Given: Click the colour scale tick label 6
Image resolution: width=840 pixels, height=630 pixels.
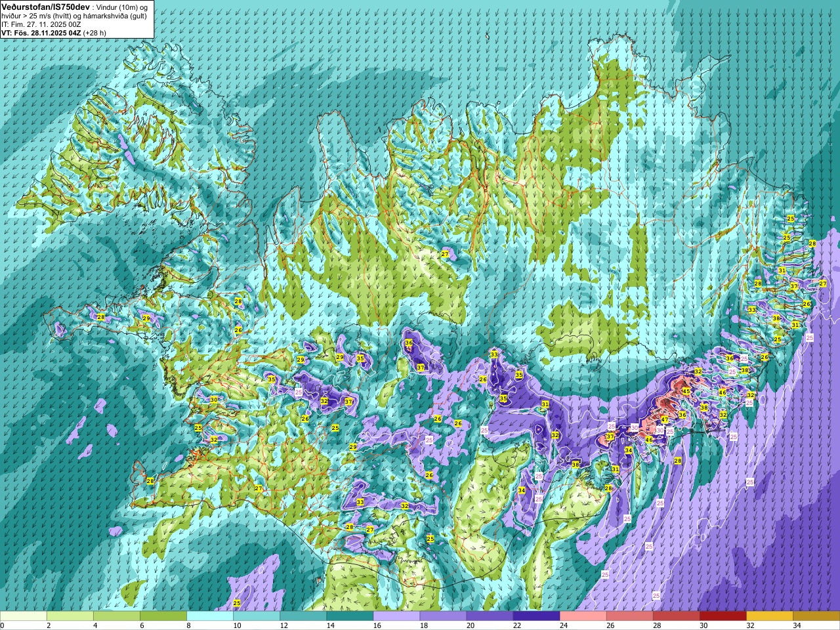Looking at the screenshot, I should pos(142,625).
